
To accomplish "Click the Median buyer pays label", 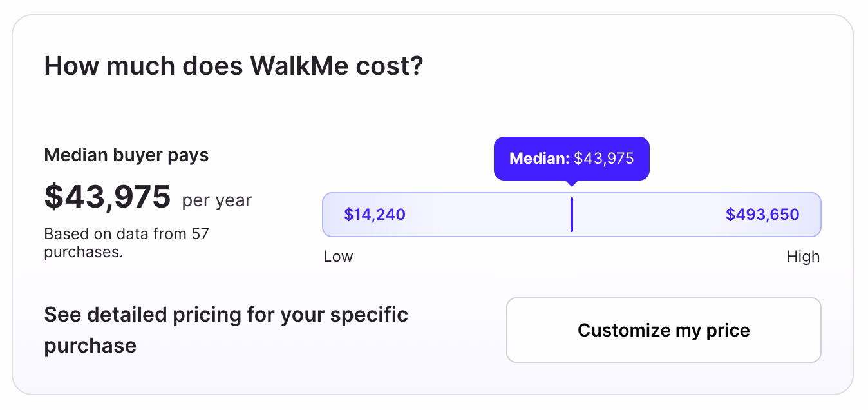I will tap(126, 155).
